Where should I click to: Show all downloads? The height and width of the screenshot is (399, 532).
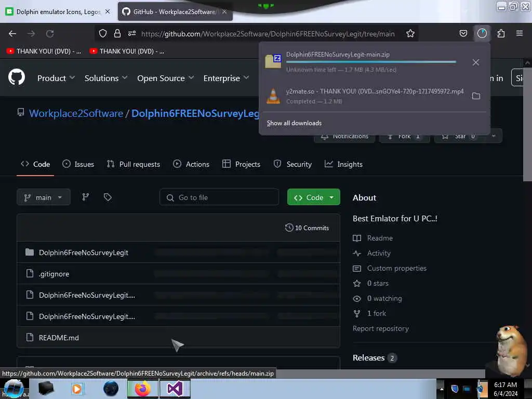pos(294,123)
